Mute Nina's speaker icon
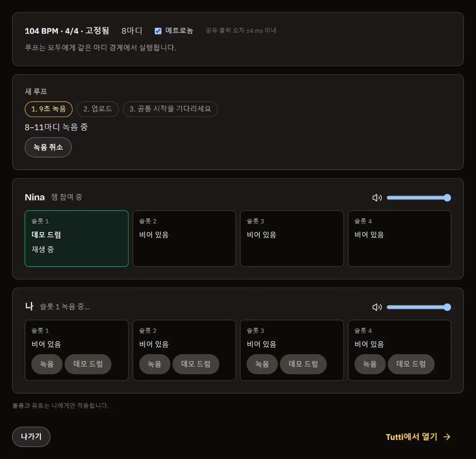Image resolution: width=476 pixels, height=459 pixels. point(377,198)
